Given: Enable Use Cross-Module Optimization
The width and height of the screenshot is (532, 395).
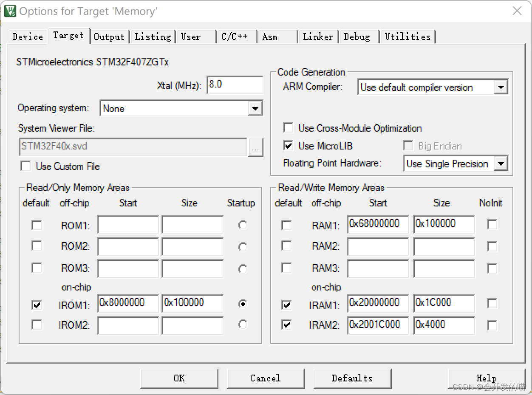Looking at the screenshot, I should (289, 128).
